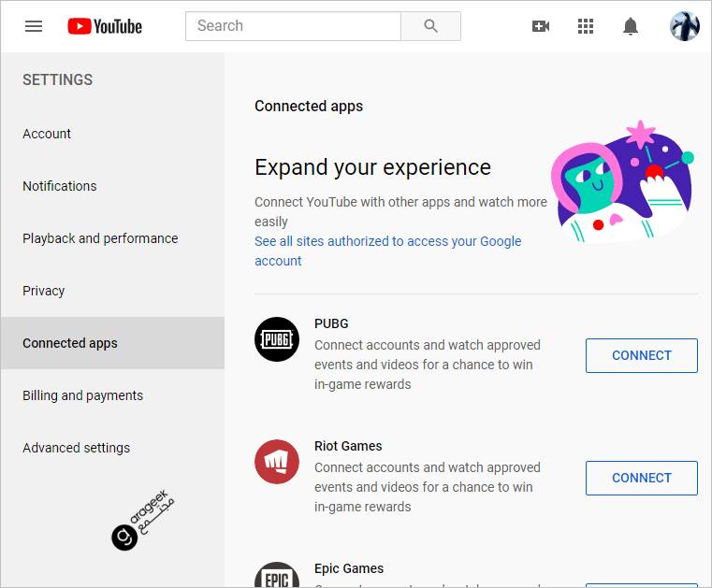Click the PUBG logo icon
The height and width of the screenshot is (588, 712).
[x=277, y=339]
